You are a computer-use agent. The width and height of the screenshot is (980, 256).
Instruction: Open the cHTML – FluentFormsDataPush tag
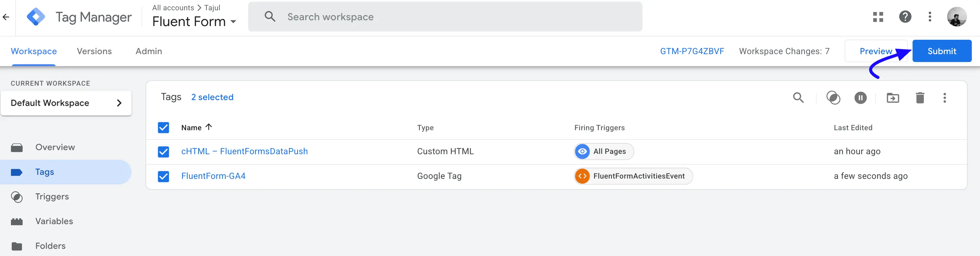pyautogui.click(x=245, y=151)
